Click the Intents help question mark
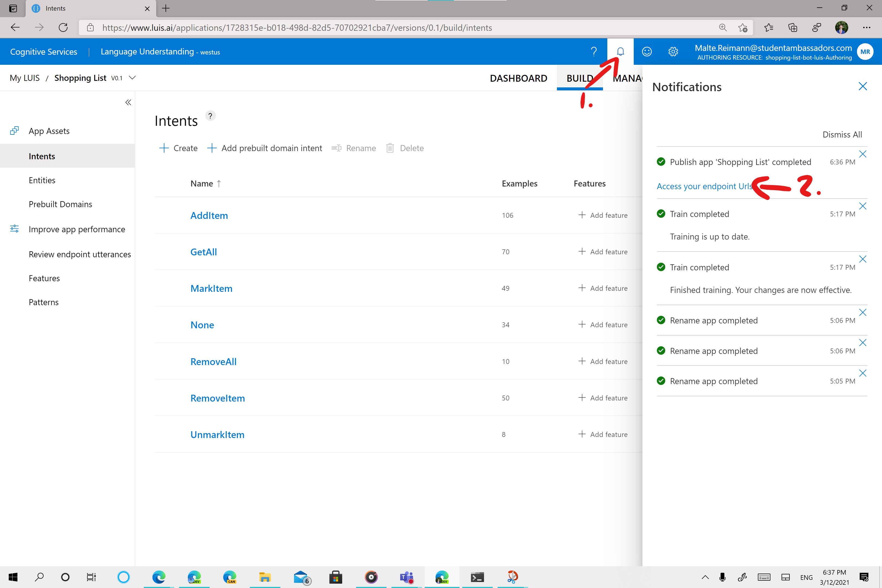The height and width of the screenshot is (588, 882). tap(210, 116)
